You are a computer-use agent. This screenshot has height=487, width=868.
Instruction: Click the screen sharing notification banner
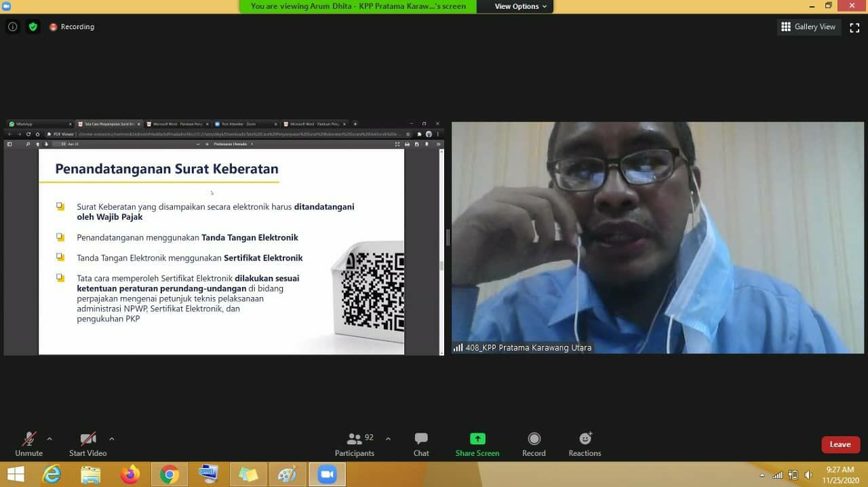tap(358, 6)
